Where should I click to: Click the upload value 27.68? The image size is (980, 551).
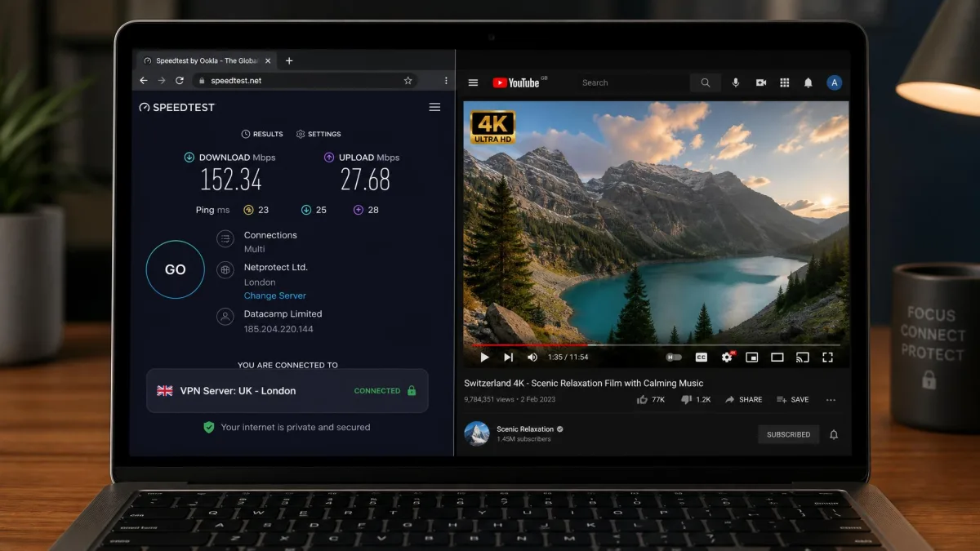(365, 180)
